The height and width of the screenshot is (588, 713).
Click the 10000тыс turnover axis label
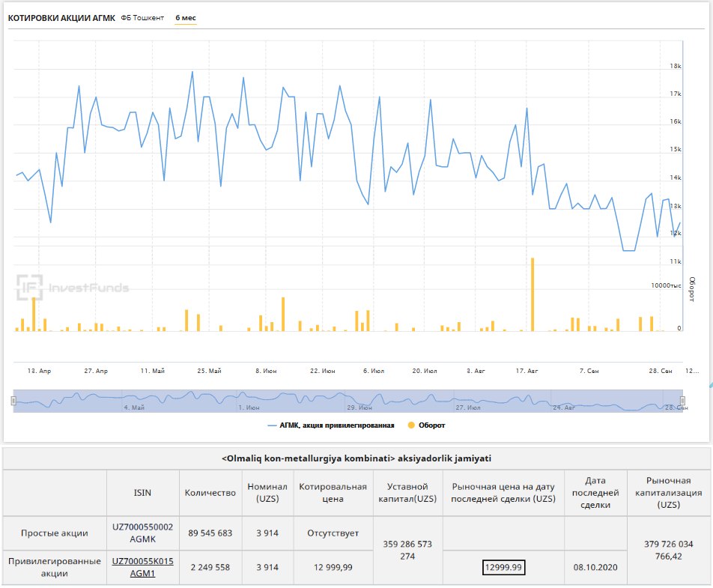point(666,285)
